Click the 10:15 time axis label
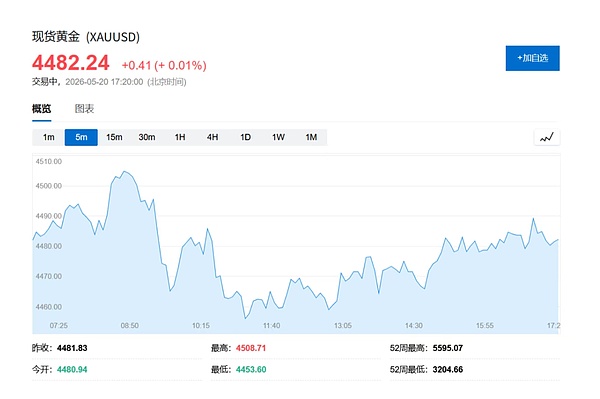 (201, 326)
